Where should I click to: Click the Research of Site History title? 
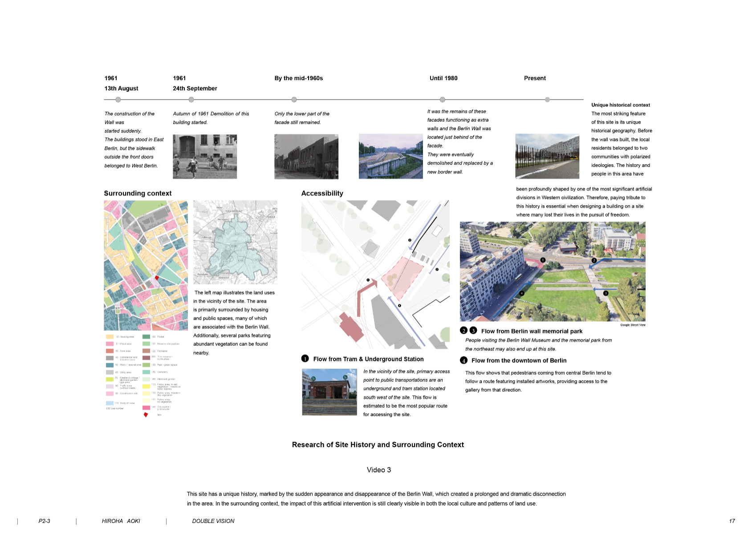click(x=378, y=445)
